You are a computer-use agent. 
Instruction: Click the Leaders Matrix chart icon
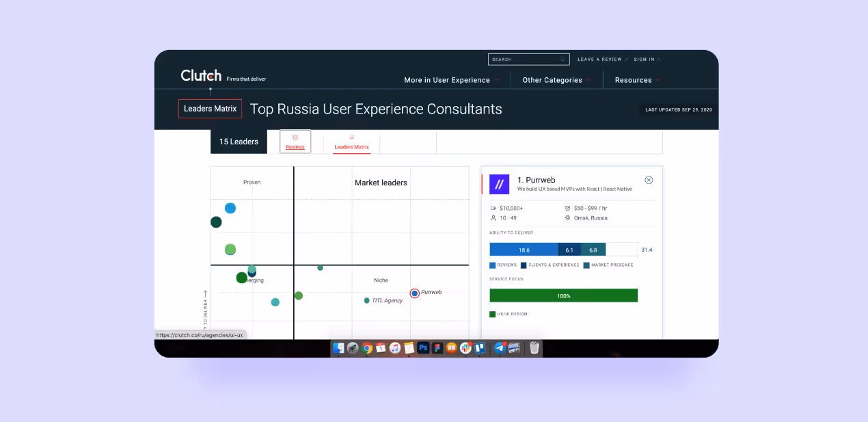[351, 137]
